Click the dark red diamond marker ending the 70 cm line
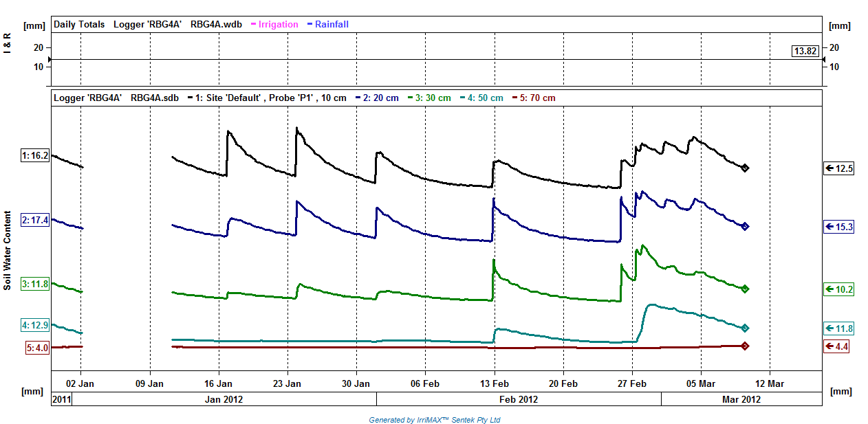Screen dimensions: 868x424 [x=745, y=346]
